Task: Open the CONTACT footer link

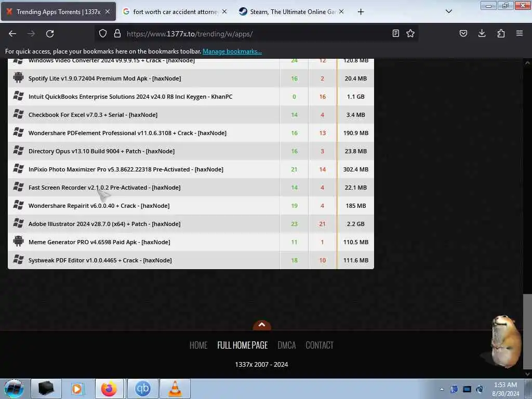Action: (x=320, y=345)
